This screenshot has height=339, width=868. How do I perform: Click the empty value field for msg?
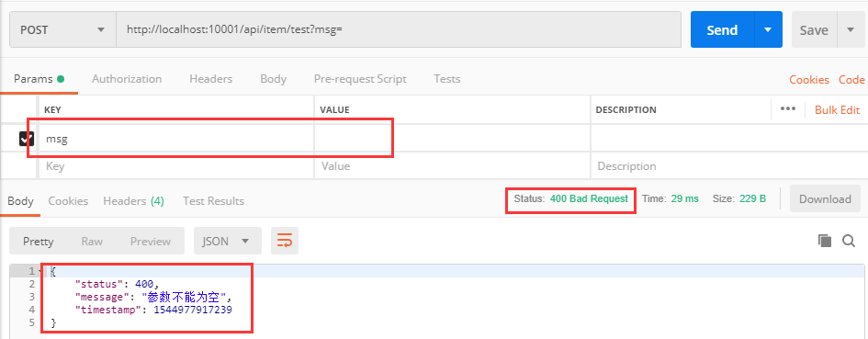(452, 139)
